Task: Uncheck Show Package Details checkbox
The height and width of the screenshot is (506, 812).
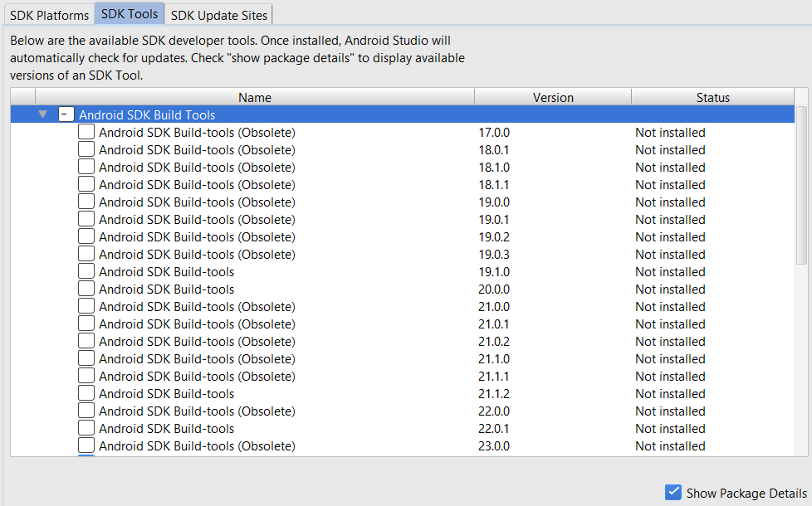Action: 673,493
